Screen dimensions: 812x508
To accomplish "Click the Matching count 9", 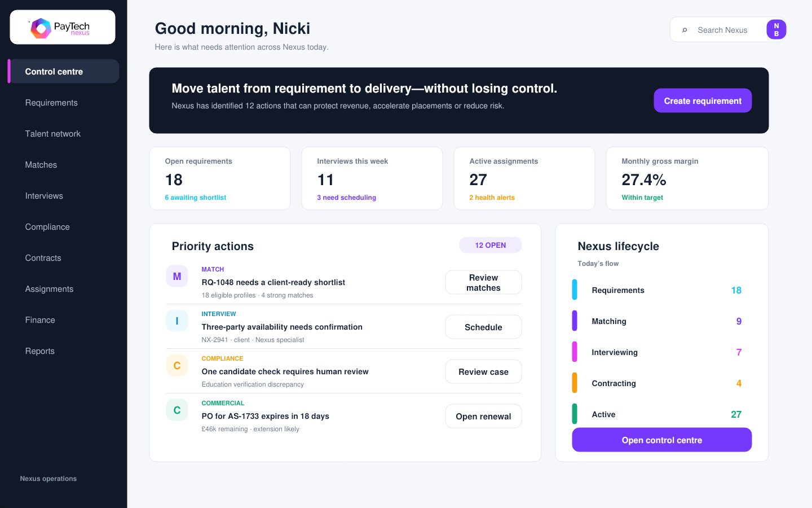I will 739,321.
